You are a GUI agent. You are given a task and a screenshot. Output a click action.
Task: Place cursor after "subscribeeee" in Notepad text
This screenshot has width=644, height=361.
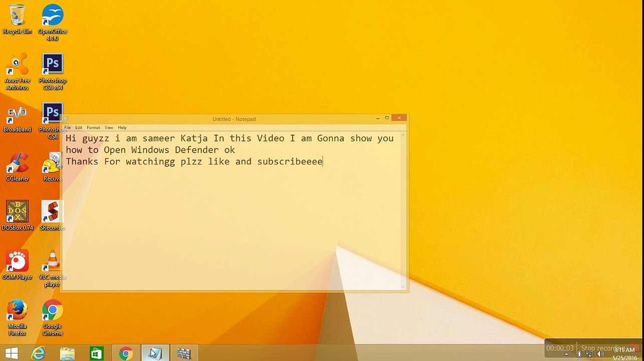pyautogui.click(x=324, y=161)
